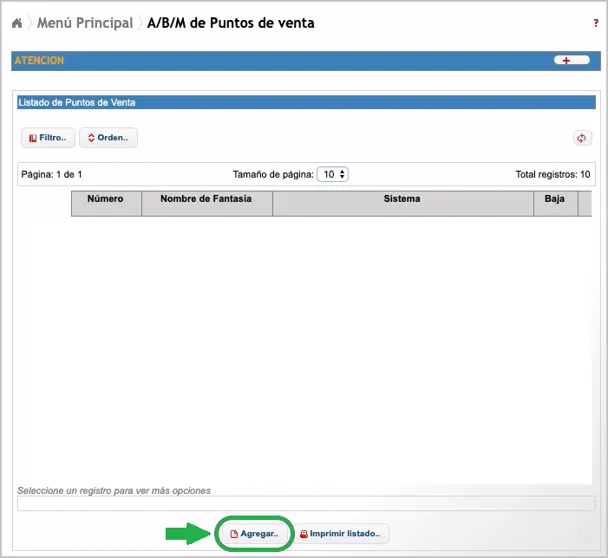Screen dimensions: 608x558
Task: Refresh the list with the reload icon
Action: click(582, 138)
